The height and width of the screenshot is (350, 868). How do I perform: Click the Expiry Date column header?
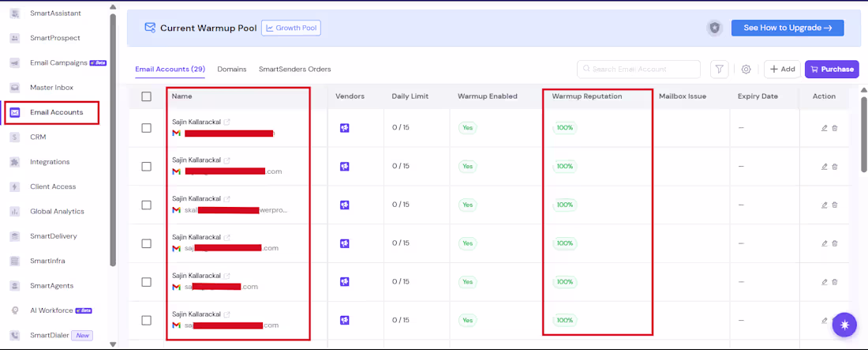[758, 96]
